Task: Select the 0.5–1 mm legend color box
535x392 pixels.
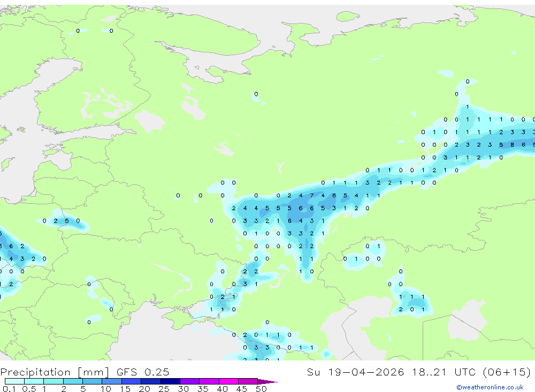Action: click(x=34, y=381)
